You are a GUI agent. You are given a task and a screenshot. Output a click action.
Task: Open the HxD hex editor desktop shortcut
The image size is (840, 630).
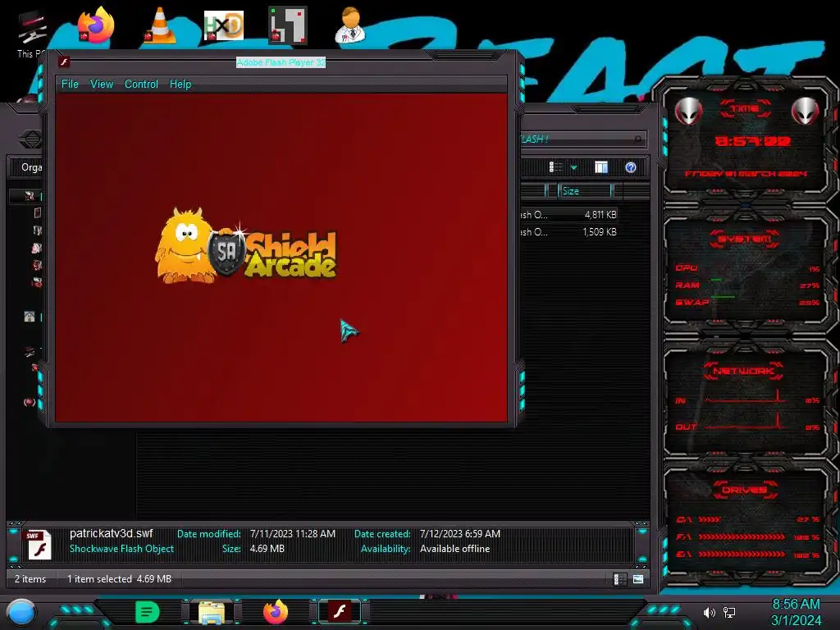tap(224, 25)
